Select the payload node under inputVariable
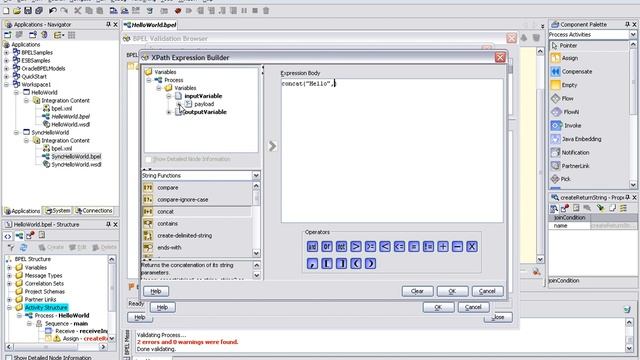Viewport: 640px width, 360px height. [204, 104]
